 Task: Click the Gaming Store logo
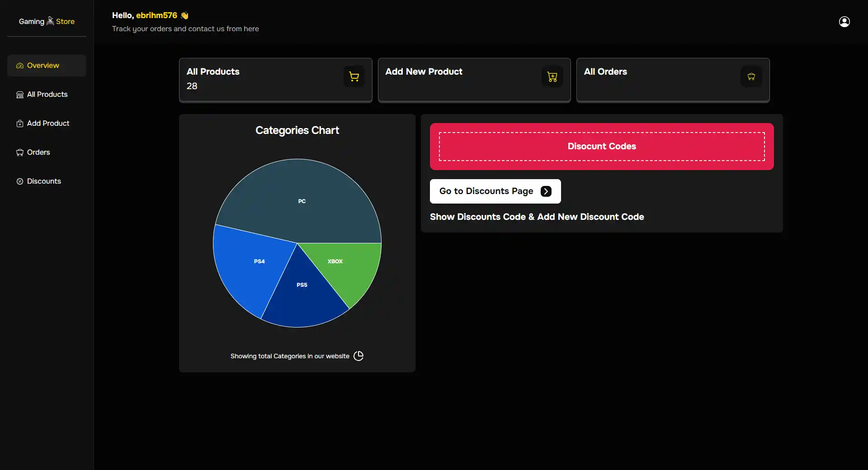(x=47, y=21)
